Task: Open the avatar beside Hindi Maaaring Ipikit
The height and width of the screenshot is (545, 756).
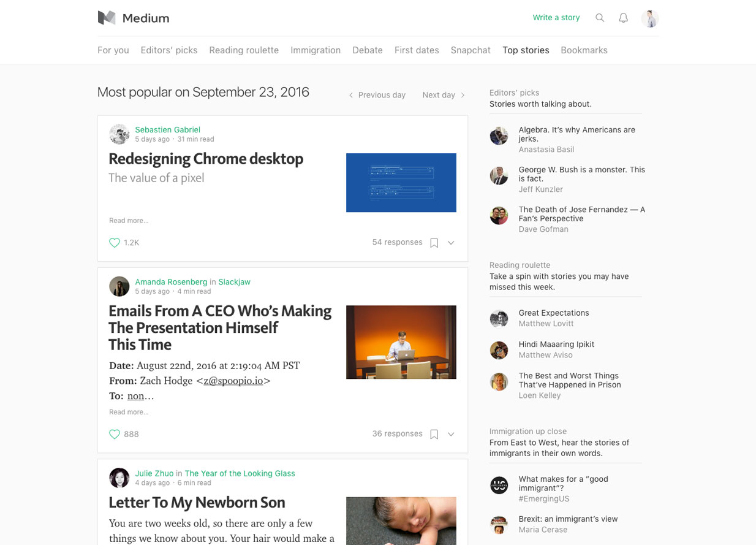Action: coord(499,350)
